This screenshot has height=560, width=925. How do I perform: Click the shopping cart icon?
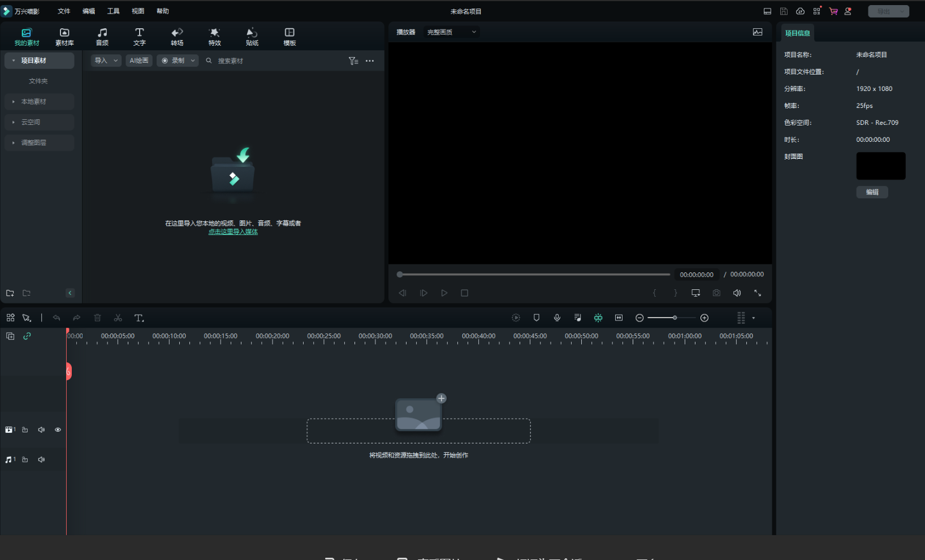[x=833, y=11]
